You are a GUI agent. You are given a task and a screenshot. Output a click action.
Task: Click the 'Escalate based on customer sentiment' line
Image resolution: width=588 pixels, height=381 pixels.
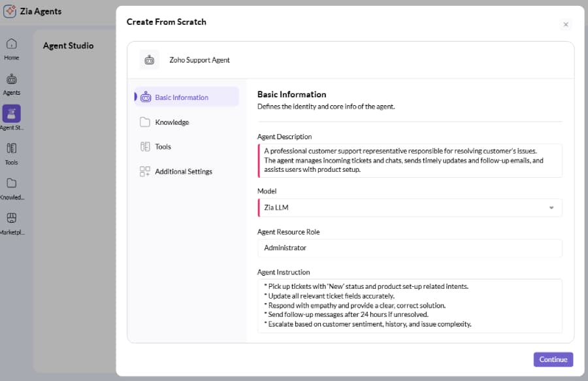pyautogui.click(x=368, y=324)
